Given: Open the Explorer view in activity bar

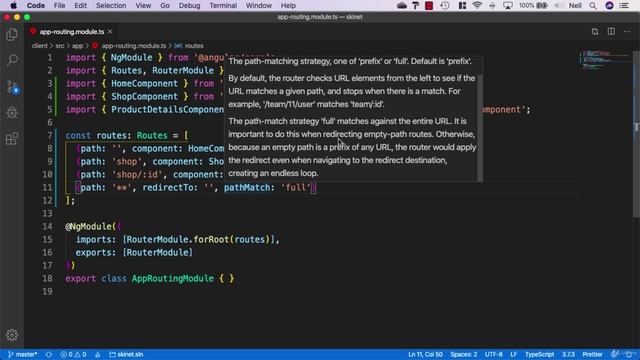Looking at the screenshot, I should (12, 35).
